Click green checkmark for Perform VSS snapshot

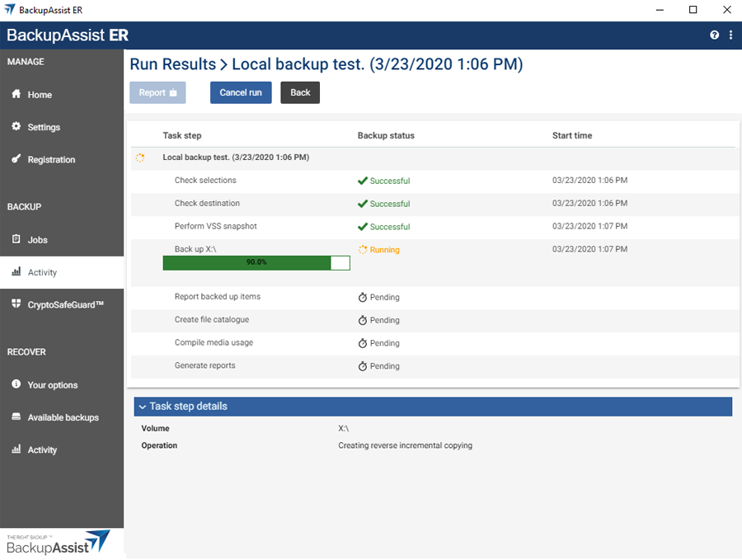[363, 227]
